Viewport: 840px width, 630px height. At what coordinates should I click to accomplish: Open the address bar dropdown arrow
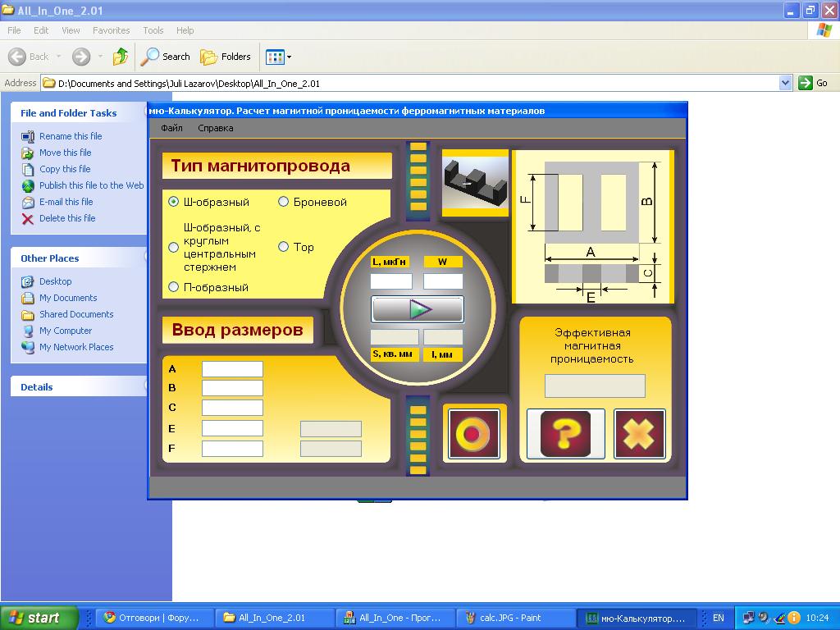click(x=785, y=83)
